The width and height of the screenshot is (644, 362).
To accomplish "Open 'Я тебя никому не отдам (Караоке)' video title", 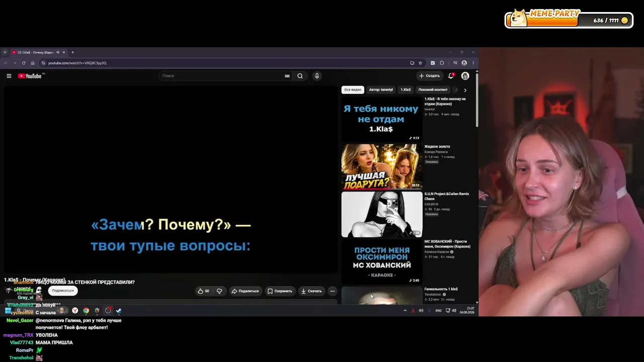I will click(x=445, y=101).
